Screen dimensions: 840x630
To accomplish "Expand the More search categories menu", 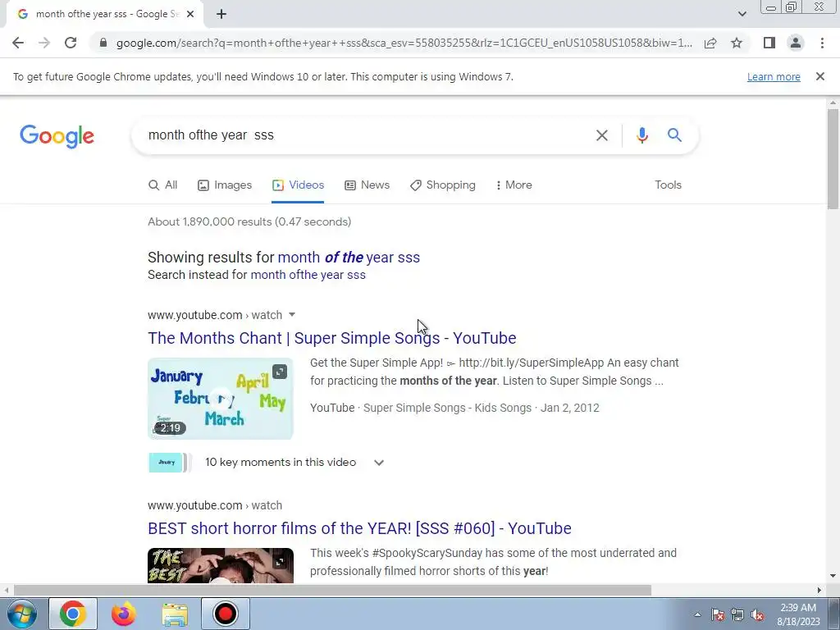I will (x=514, y=185).
